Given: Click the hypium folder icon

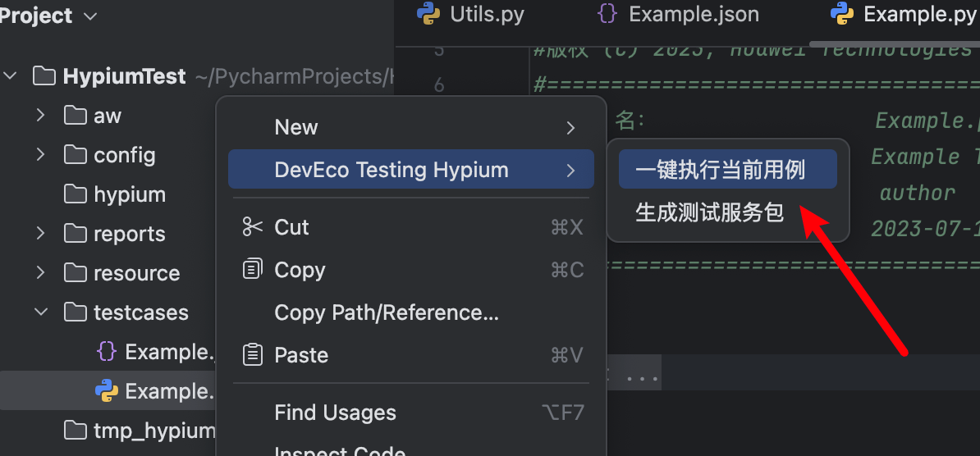Looking at the screenshot, I should tap(76, 194).
